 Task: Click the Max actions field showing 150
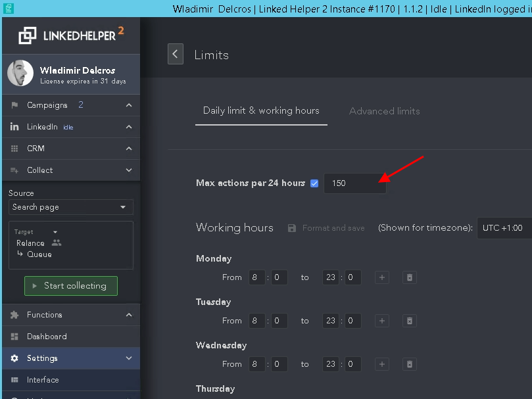355,183
